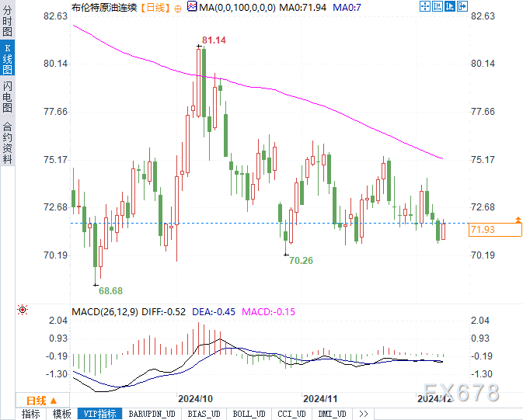The height and width of the screenshot is (420, 523).
Task: Select the VIP指标 tab
Action: pos(99,414)
